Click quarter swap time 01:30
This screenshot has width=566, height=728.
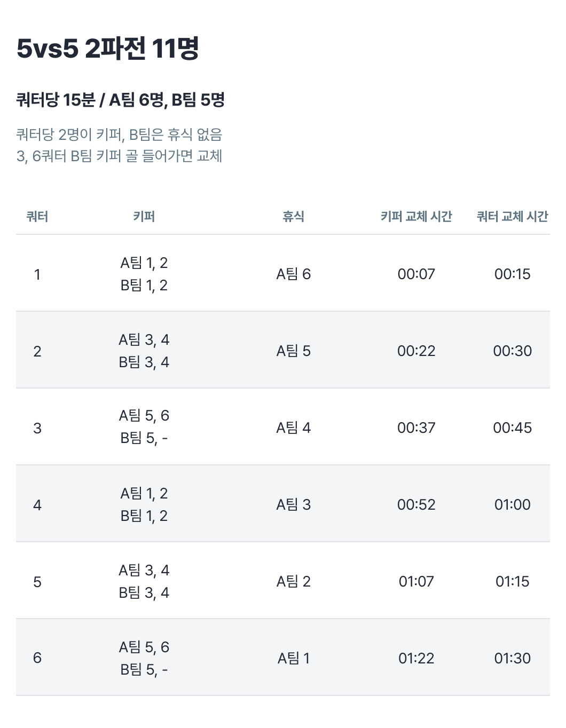tap(512, 658)
